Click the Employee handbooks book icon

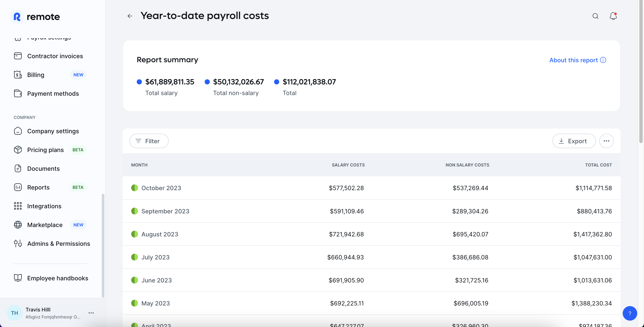tap(18, 278)
